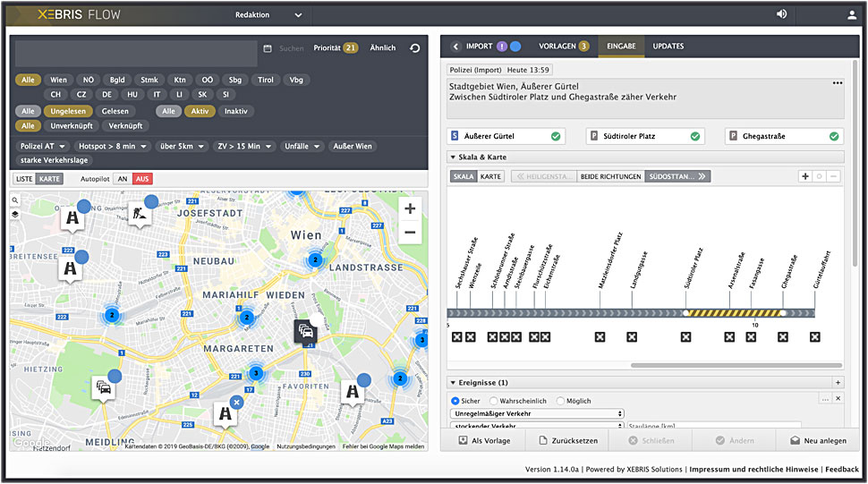This screenshot has width=868, height=484.
Task: Select the Wahrscheinlich radio option
Action: (x=492, y=402)
